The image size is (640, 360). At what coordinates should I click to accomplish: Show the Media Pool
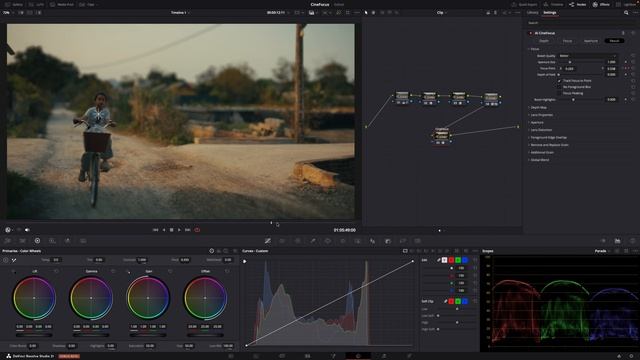click(62, 4)
